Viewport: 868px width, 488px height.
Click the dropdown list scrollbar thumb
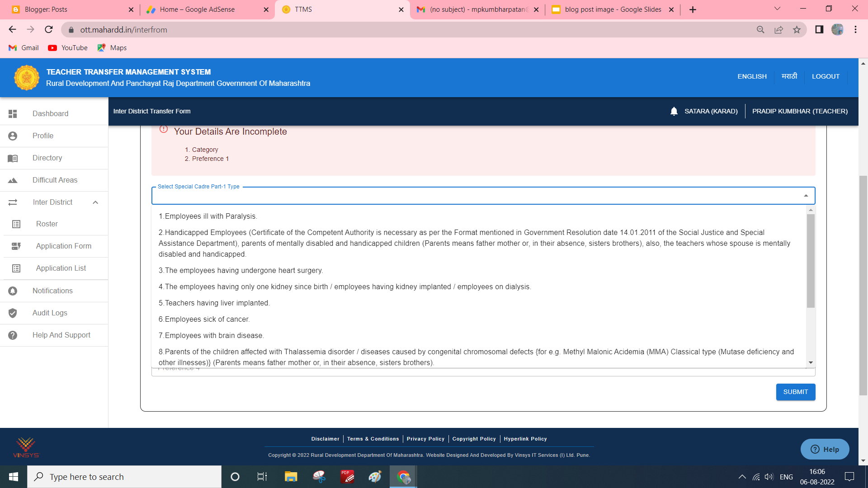811,261
